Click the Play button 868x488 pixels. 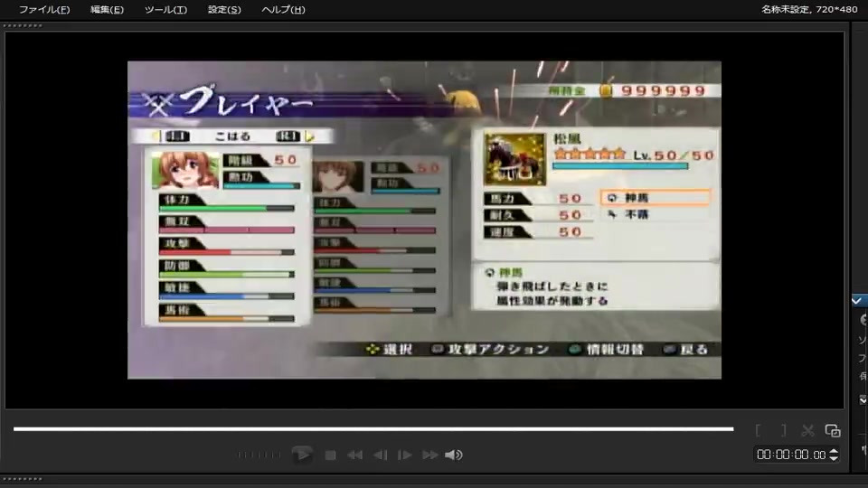[302, 455]
